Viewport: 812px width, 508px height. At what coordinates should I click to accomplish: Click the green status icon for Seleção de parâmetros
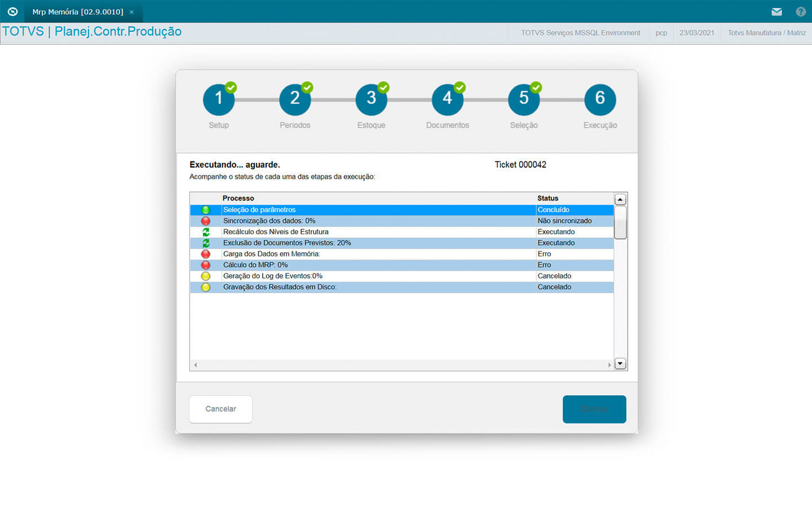pyautogui.click(x=206, y=210)
